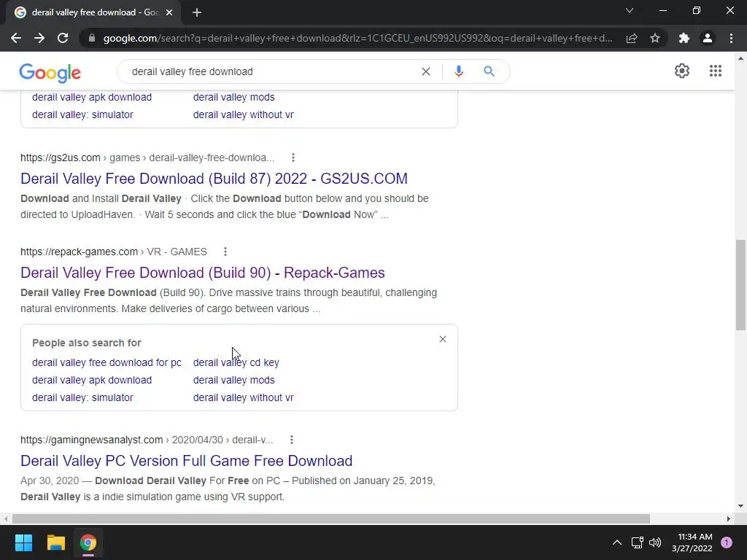The height and width of the screenshot is (560, 747).
Task: Search 'derail valley free download for pc'
Action: point(107,363)
